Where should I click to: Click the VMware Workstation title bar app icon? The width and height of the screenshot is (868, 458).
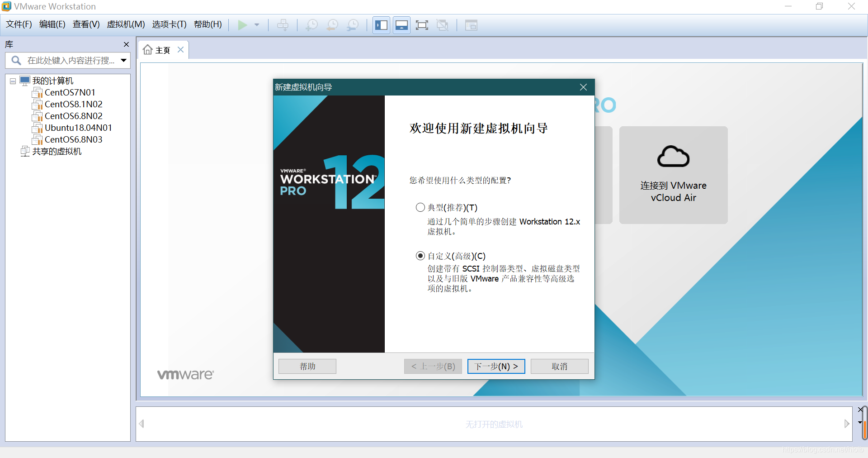(x=6, y=6)
